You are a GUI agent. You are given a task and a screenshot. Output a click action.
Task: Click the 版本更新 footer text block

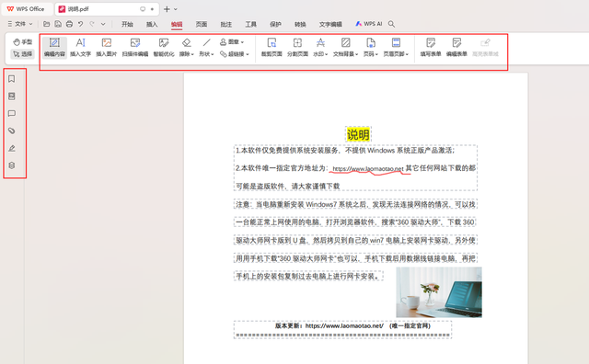[342, 329]
